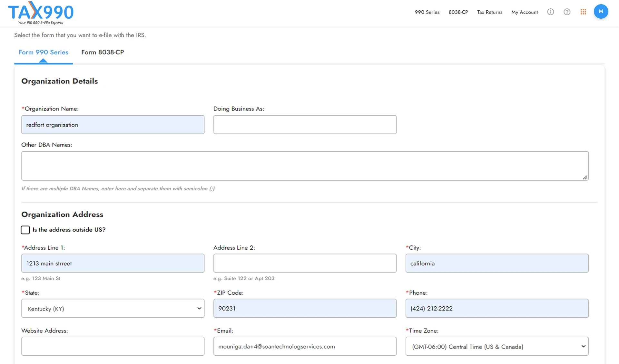Enable the Form 990 Series tab

(x=43, y=52)
